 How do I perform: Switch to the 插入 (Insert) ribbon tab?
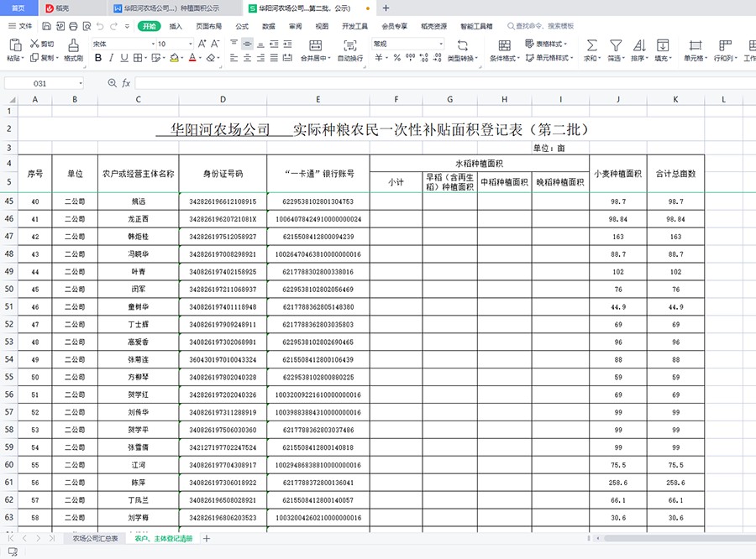pos(176,26)
